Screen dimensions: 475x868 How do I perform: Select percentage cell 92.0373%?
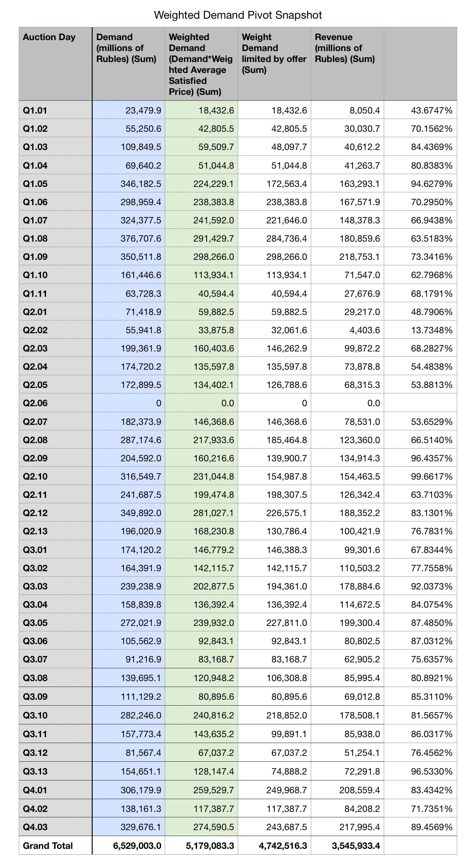[x=421, y=586]
